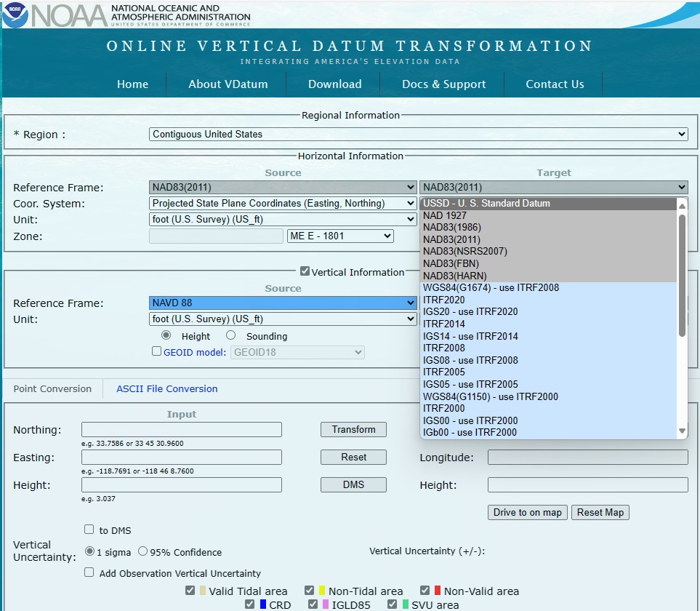Click the green SVU area swatch
Screen dimensions: 700x611
[406, 604]
